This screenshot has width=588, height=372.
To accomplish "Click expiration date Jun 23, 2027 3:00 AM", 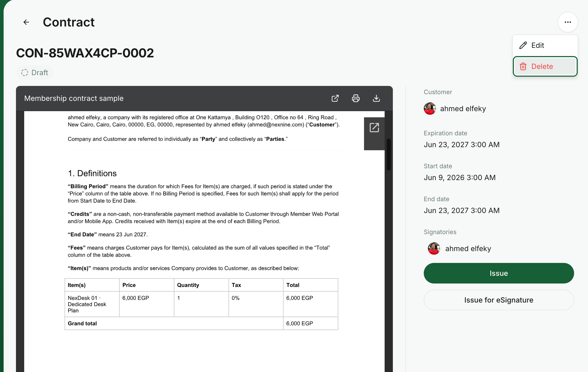I will point(462,145).
